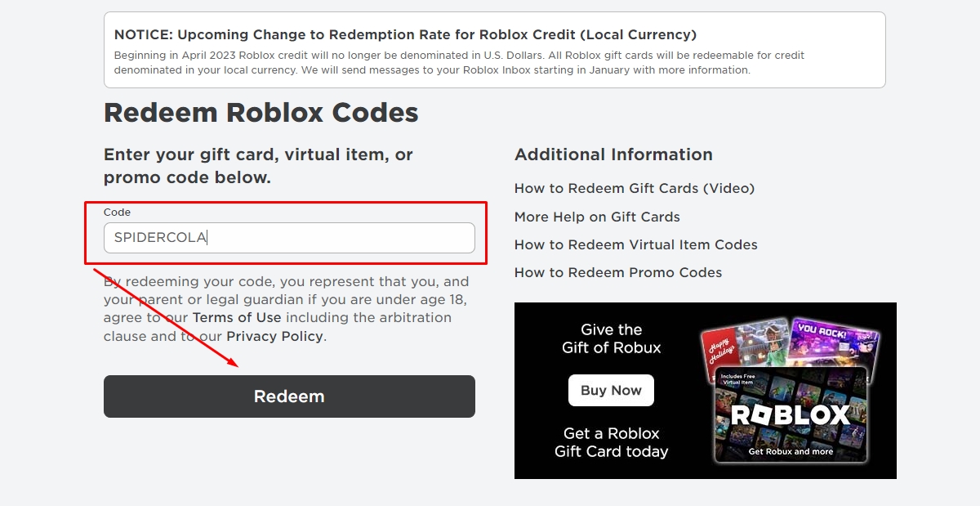Click the Additional Information heading
980x506 pixels.
613,154
